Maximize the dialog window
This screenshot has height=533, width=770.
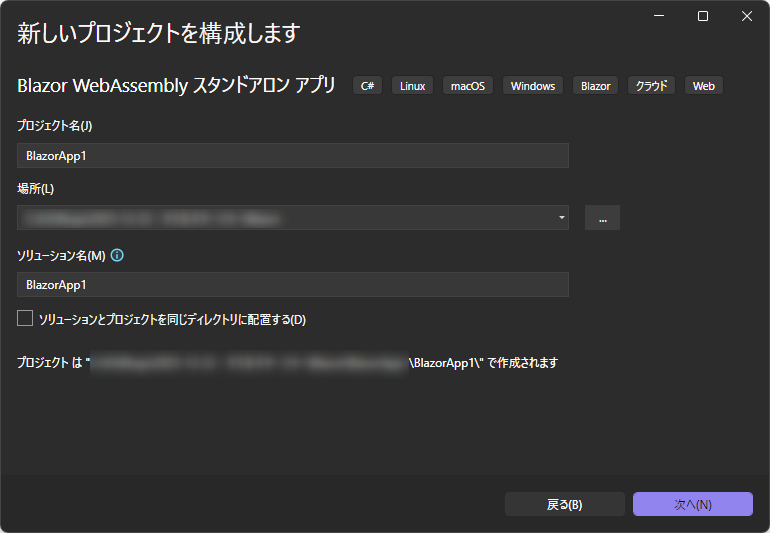[703, 16]
